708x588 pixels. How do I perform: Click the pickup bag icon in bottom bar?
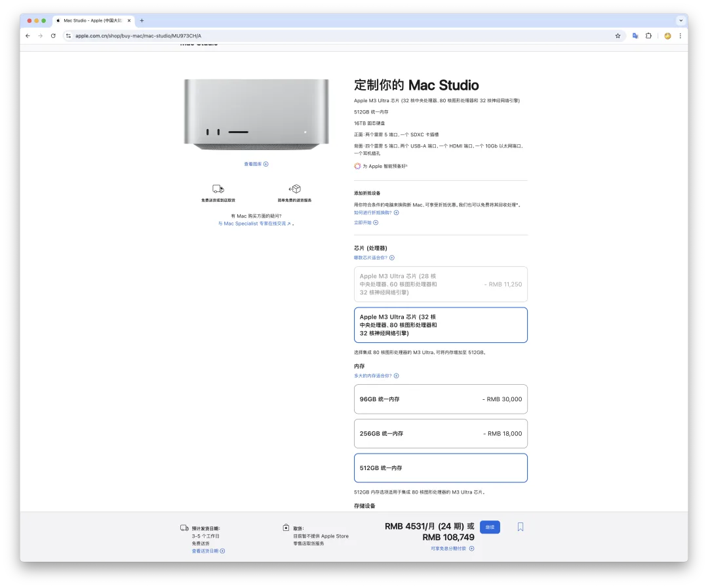286,528
